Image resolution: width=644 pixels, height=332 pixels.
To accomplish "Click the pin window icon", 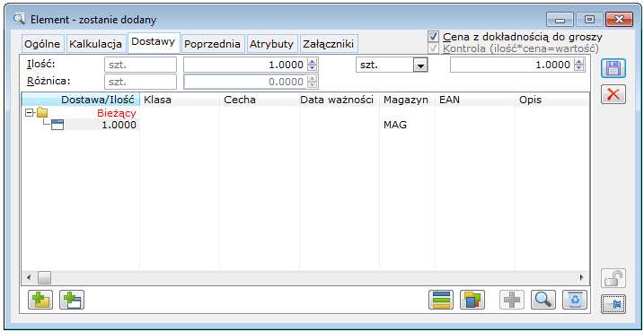I will pos(613,304).
